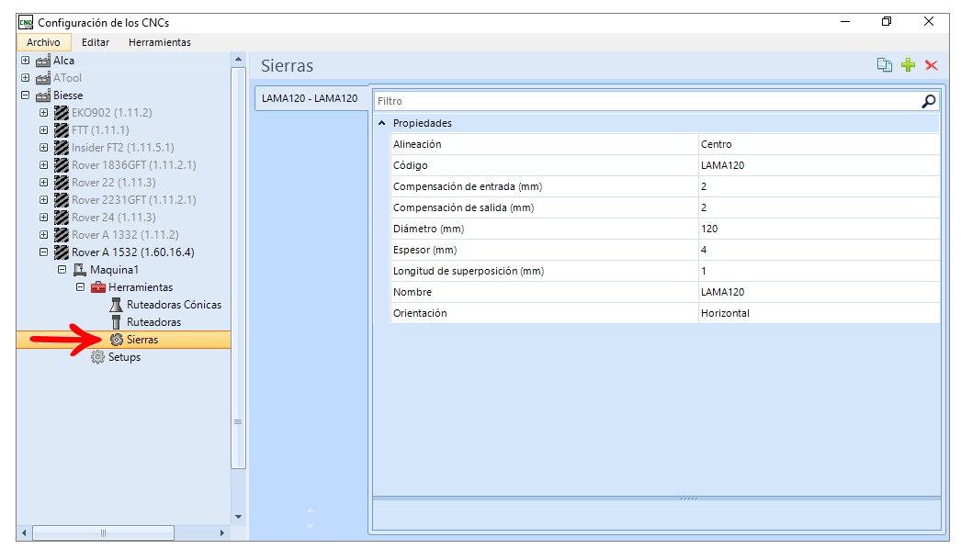Select FTT (1.11.1) label in the tree
The width and height of the screenshot is (961, 560).
click(x=100, y=129)
